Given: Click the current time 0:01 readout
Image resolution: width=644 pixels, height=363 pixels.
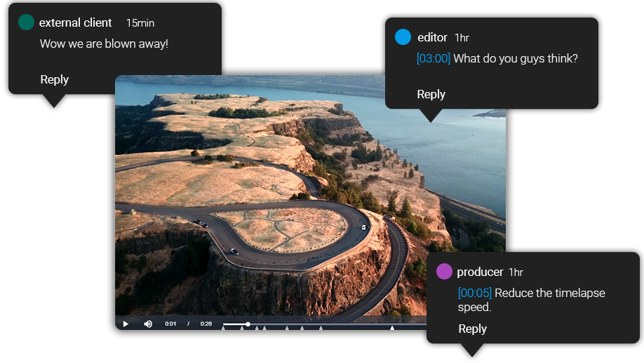Looking at the screenshot, I should tap(170, 324).
